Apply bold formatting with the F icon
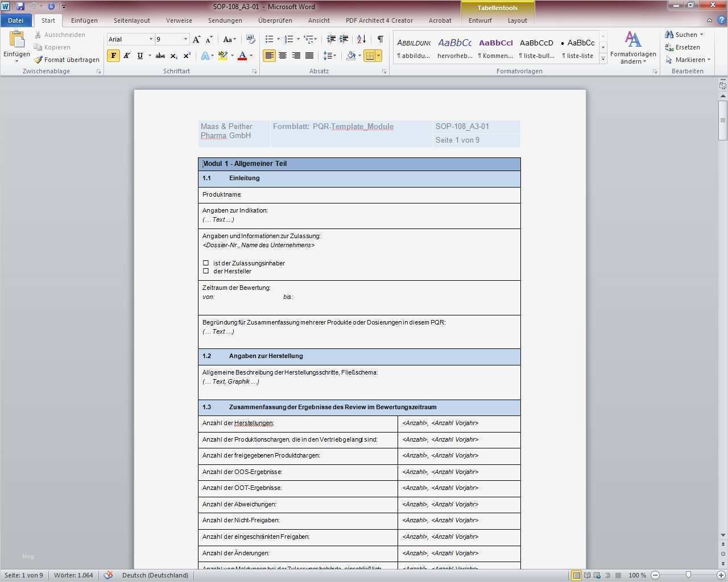Screen dimensions: 728x582 pos(114,56)
